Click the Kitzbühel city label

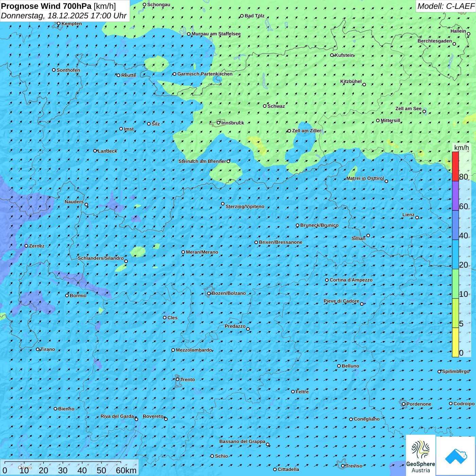[x=351, y=81]
